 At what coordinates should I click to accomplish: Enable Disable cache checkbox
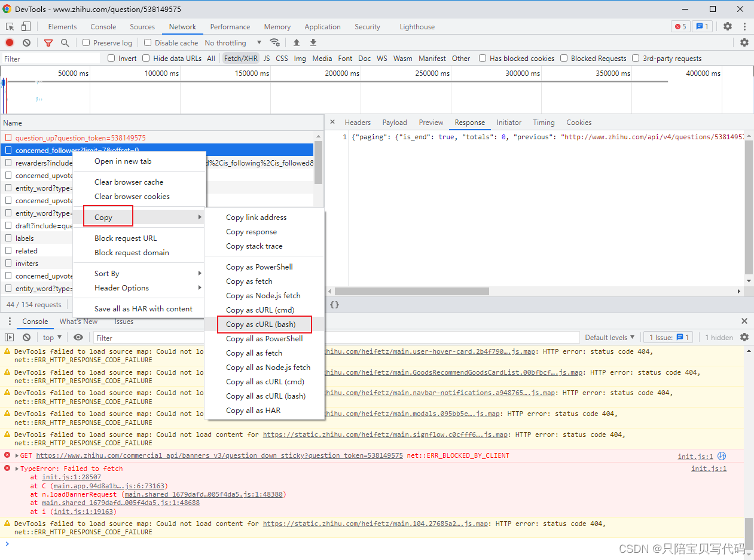(x=148, y=42)
